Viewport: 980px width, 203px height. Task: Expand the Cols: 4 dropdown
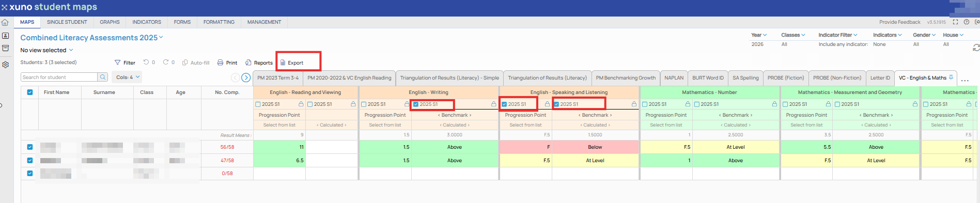click(127, 77)
